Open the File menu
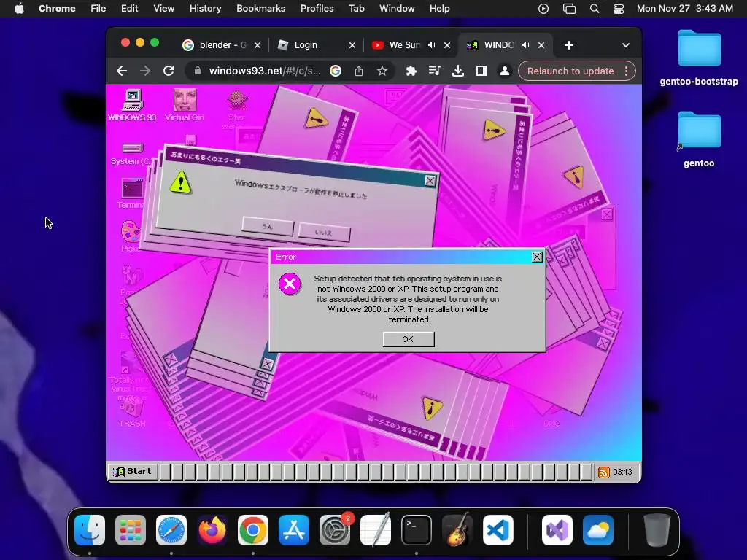The image size is (747, 560). (x=98, y=9)
